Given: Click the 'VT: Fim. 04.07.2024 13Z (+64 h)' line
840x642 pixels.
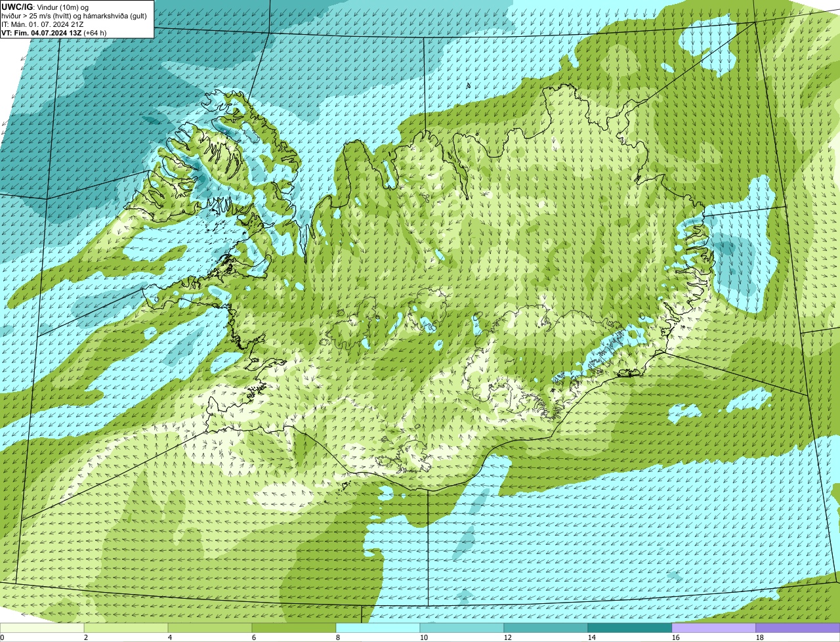Looking at the screenshot, I should coord(54,32).
